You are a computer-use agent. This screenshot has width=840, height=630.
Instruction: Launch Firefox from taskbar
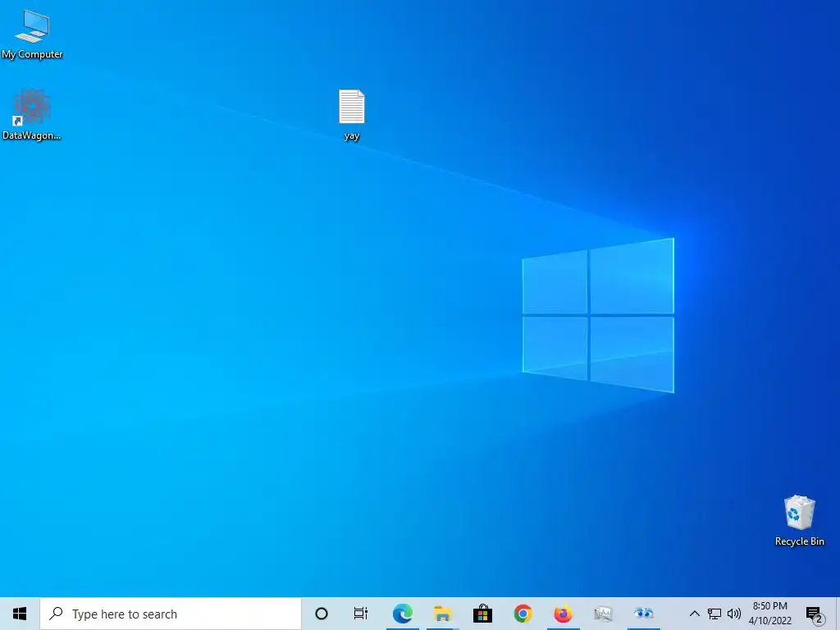point(563,614)
